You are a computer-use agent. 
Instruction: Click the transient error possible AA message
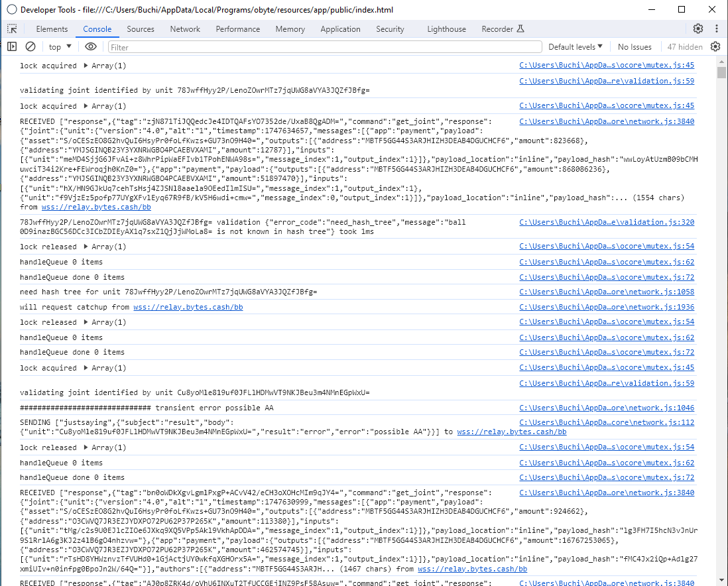(x=147, y=408)
